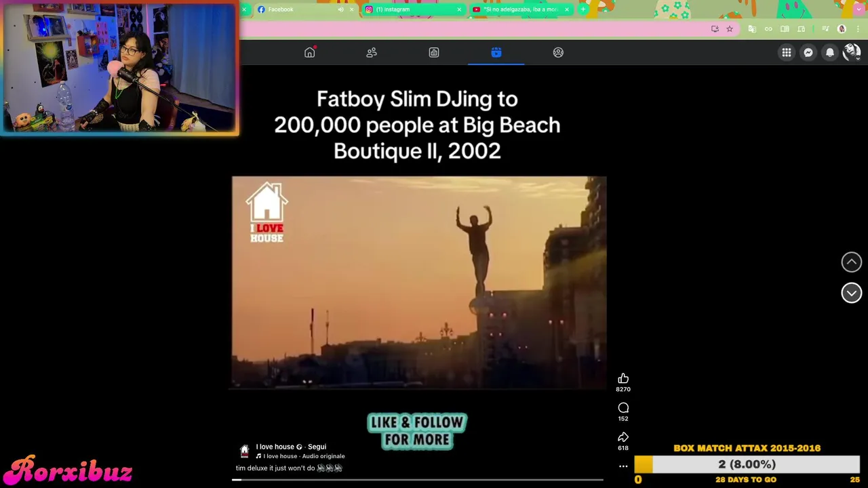Open the dashboard chart icon in nav
The image size is (868, 488).
[434, 52]
